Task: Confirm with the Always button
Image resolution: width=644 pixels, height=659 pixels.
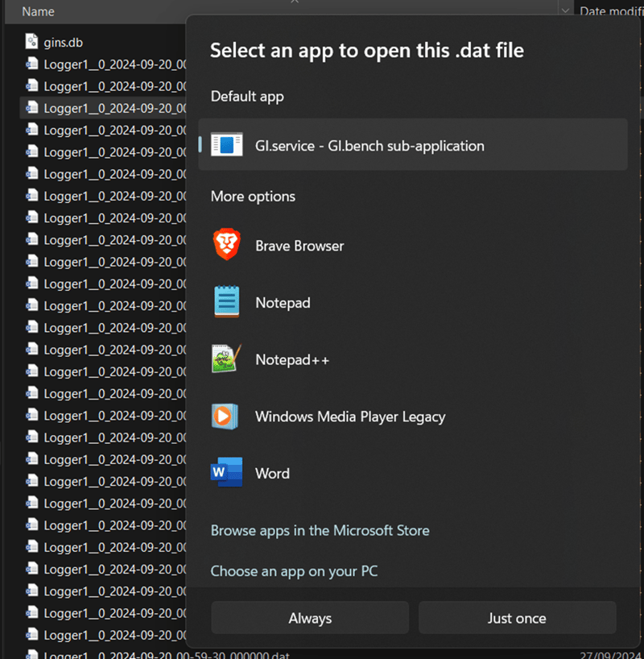Action: 310,618
